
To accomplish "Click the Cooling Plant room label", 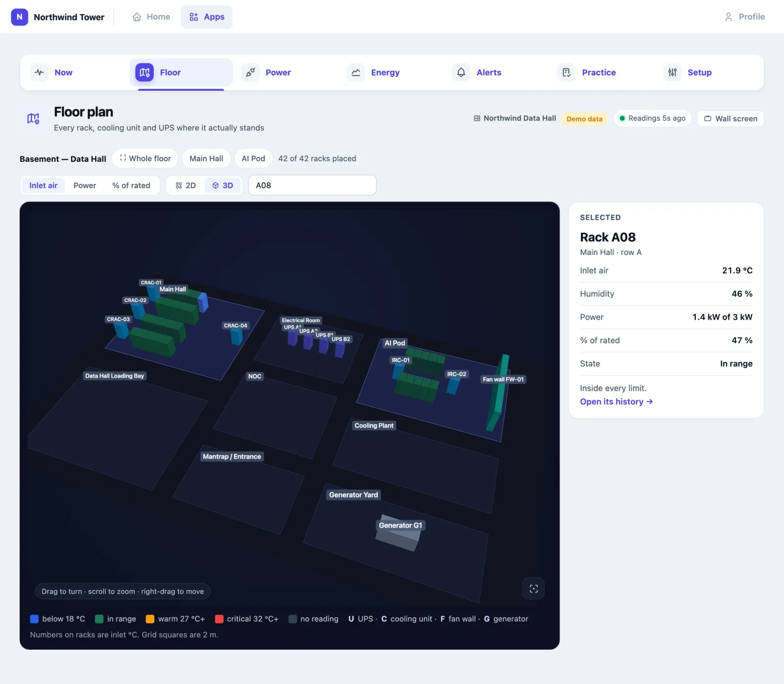I will coord(374,426).
